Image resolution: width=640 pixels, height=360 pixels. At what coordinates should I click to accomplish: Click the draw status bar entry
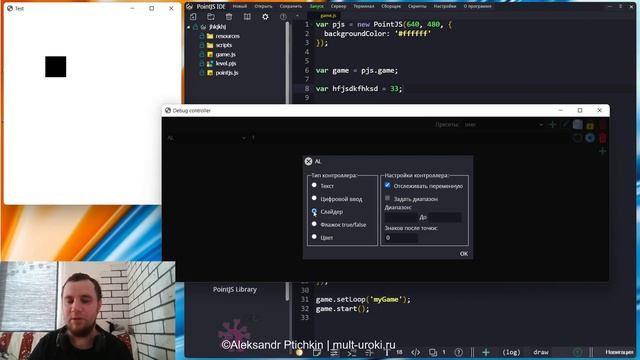[x=541, y=352]
